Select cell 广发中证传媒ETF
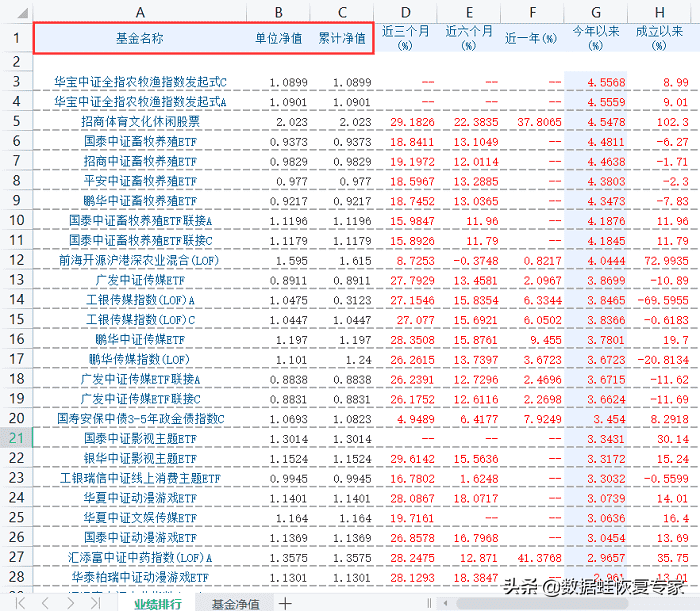 [140, 280]
